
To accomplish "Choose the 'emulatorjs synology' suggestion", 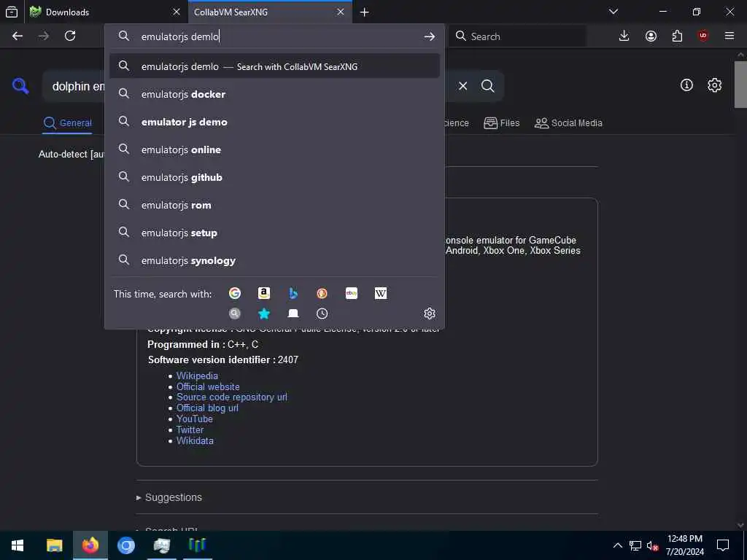I will click(x=274, y=260).
